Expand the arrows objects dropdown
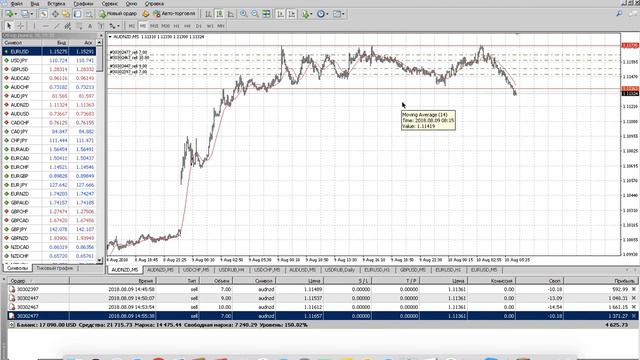Viewport: 640px width, 360px height. coord(118,26)
